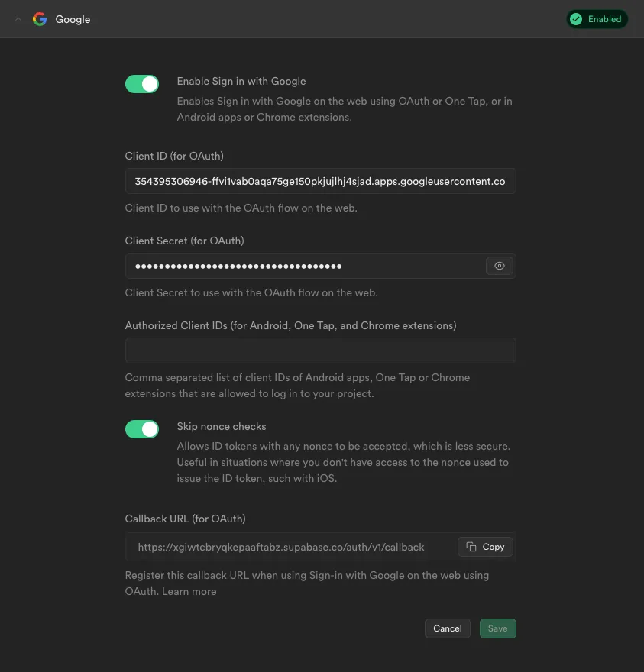
Task: Click the Enable Sign in with Google label
Action: click(241, 82)
